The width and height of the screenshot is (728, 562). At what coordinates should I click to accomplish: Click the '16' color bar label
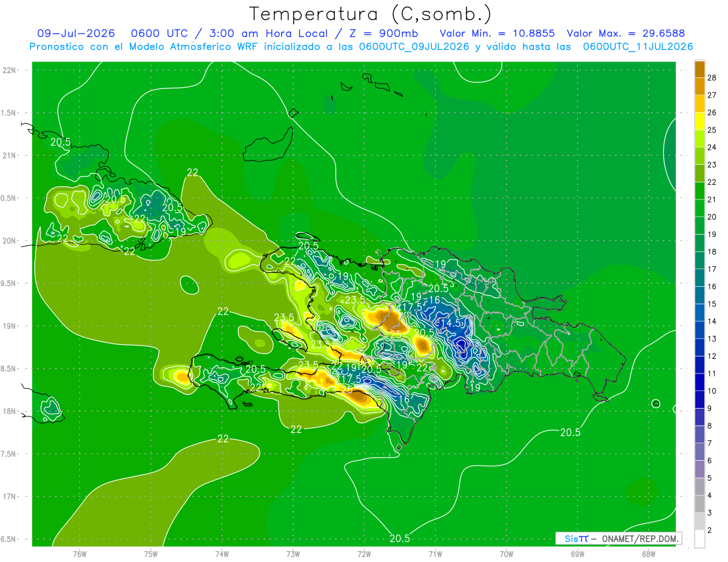712,287
